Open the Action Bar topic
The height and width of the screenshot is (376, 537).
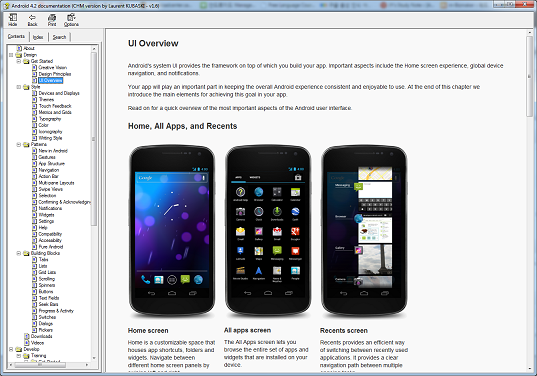tap(49, 176)
